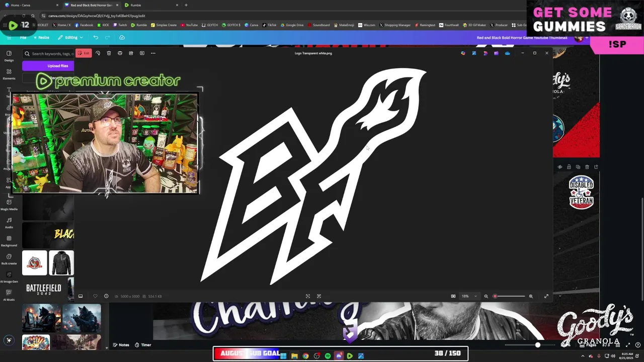Open the TikTok bookmark

tap(269, 25)
